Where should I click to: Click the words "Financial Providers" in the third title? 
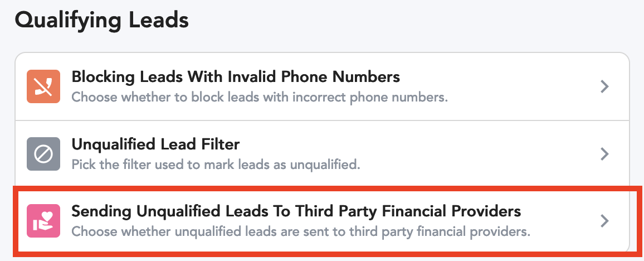(x=450, y=211)
